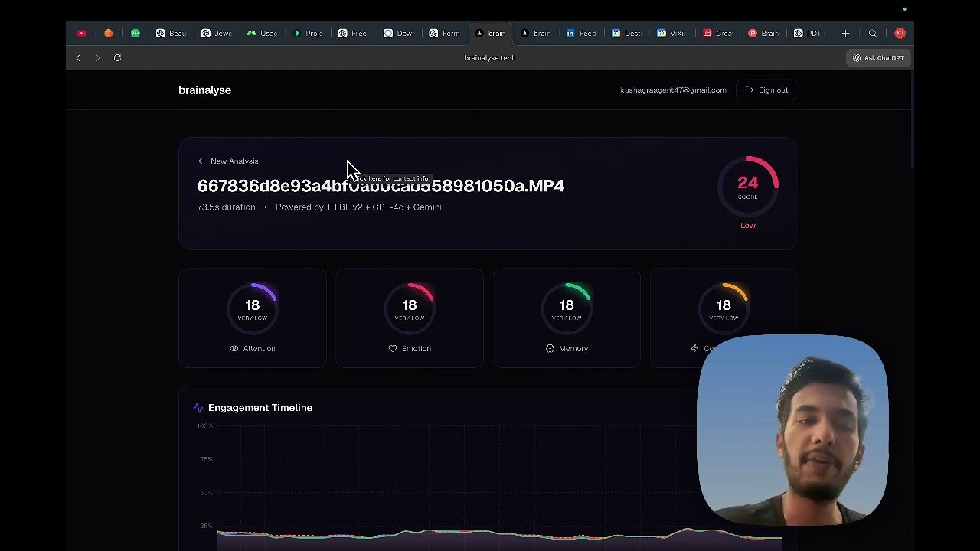Open the LinkedIn 'Feed' tab
The height and width of the screenshot is (551, 980).
point(581,33)
